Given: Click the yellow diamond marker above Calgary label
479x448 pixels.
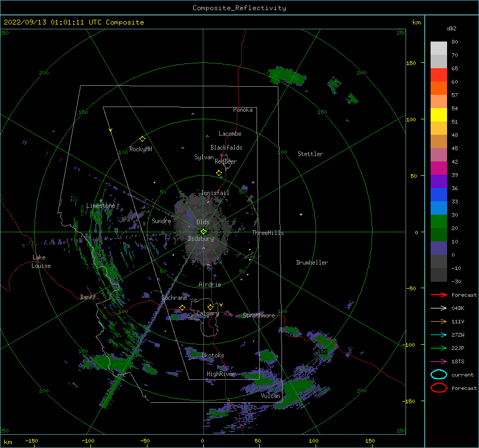Looking at the screenshot, I should click(x=210, y=307).
